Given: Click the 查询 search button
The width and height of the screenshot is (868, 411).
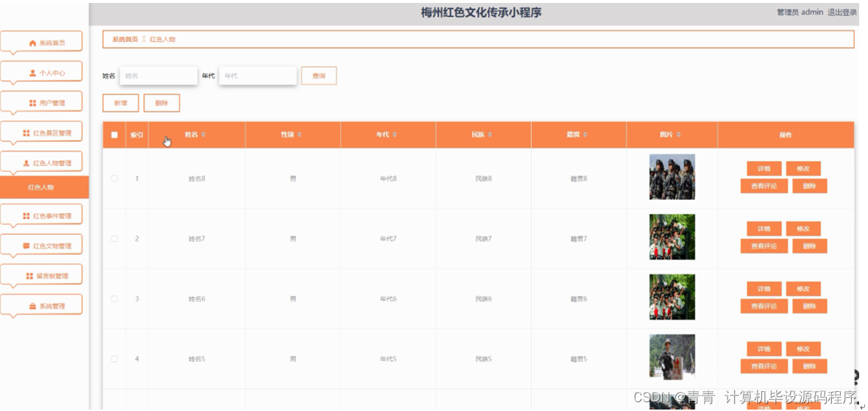Looking at the screenshot, I should coord(319,76).
